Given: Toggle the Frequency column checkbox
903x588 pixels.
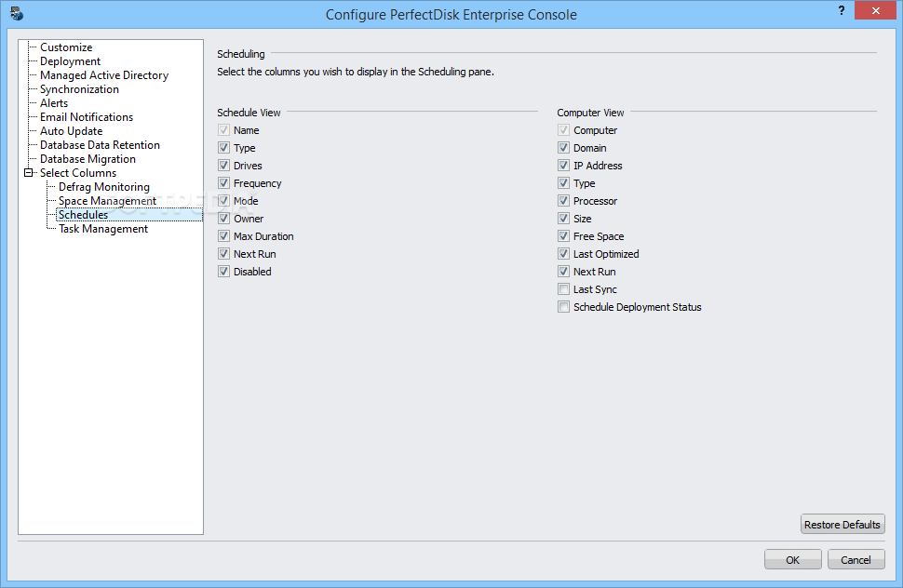Looking at the screenshot, I should 224,183.
